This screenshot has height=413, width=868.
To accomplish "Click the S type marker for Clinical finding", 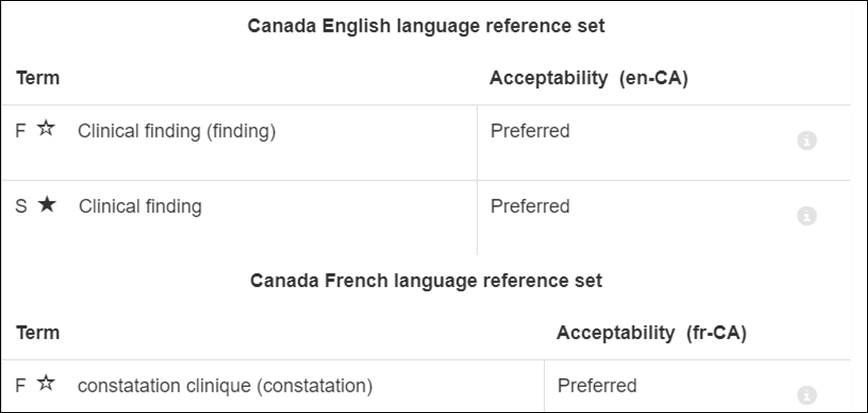I will [21, 207].
